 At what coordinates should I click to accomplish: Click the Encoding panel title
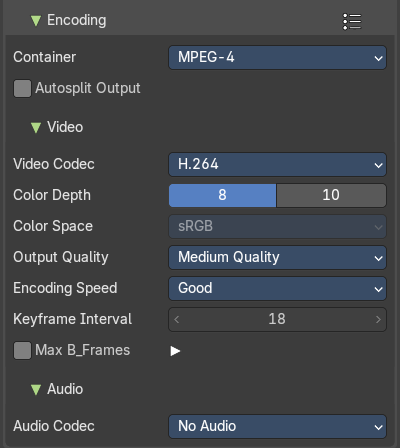(77, 20)
